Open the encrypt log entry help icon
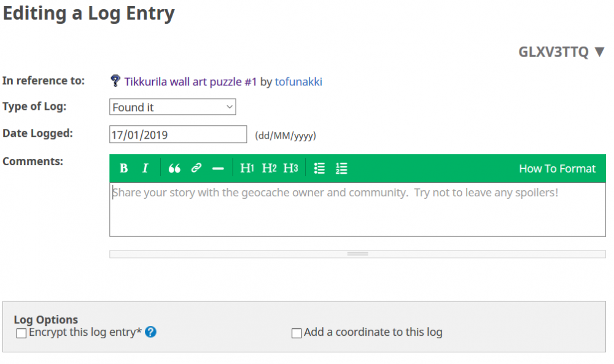 151,332
